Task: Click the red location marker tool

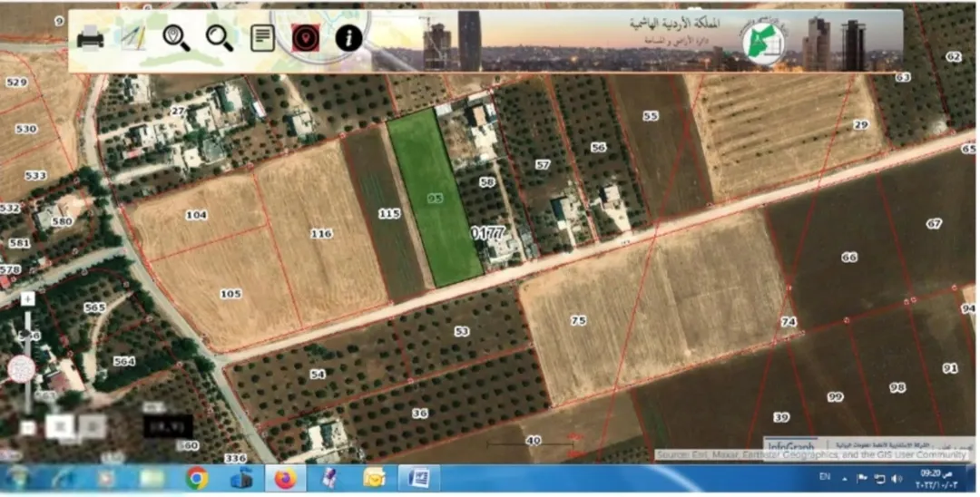Action: click(x=306, y=38)
